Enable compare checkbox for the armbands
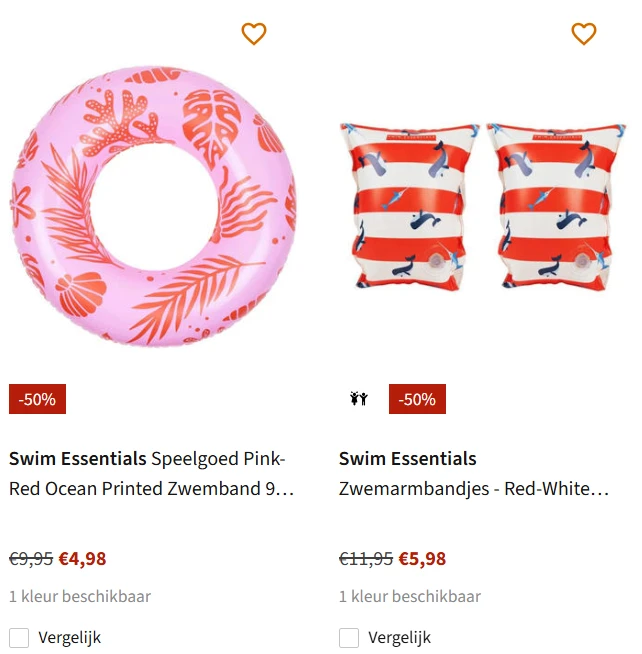Image resolution: width=642 pixels, height=654 pixels. click(349, 637)
